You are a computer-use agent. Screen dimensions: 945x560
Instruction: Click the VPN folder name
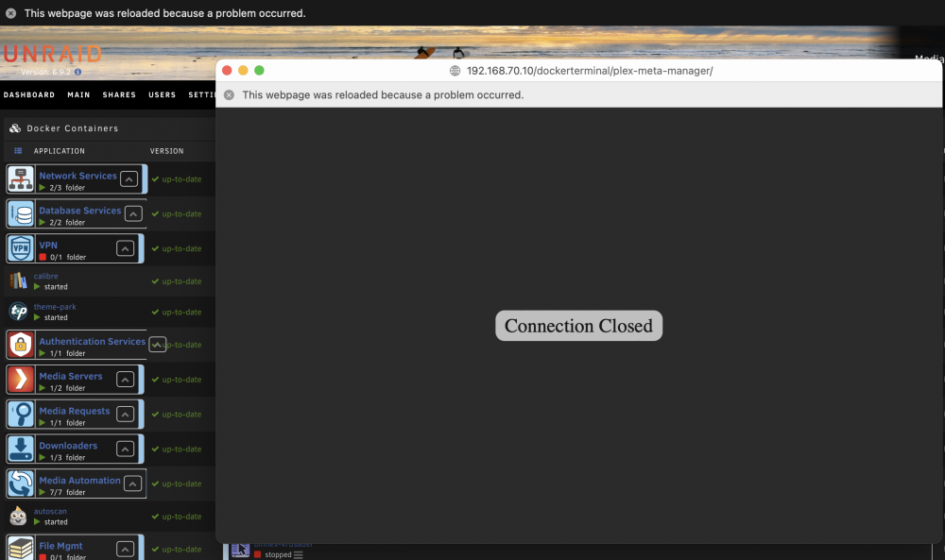click(x=48, y=246)
